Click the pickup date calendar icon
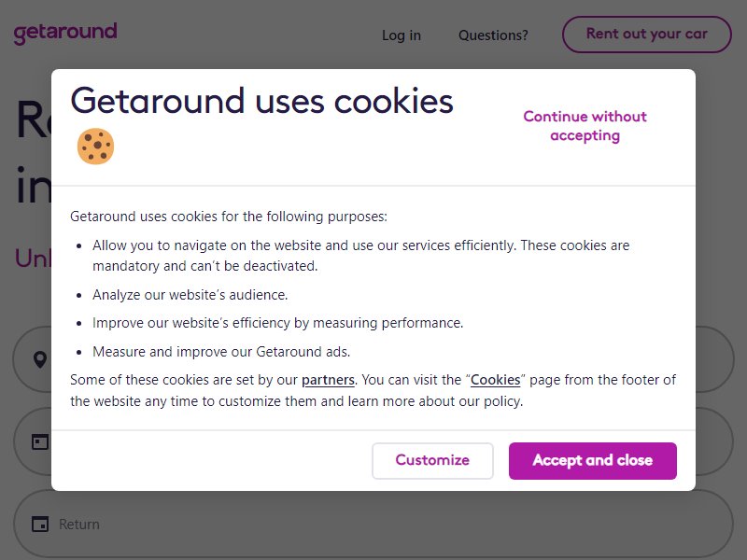Screen dimensions: 747x560 tap(40, 441)
